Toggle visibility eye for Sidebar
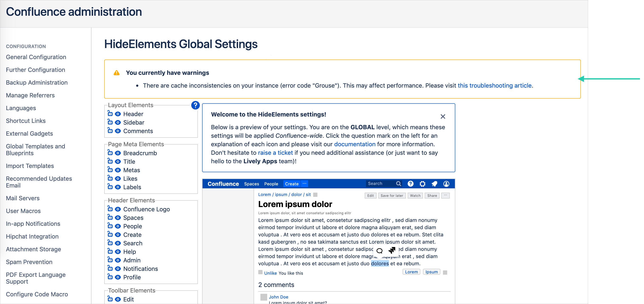644x304 pixels. click(x=118, y=122)
